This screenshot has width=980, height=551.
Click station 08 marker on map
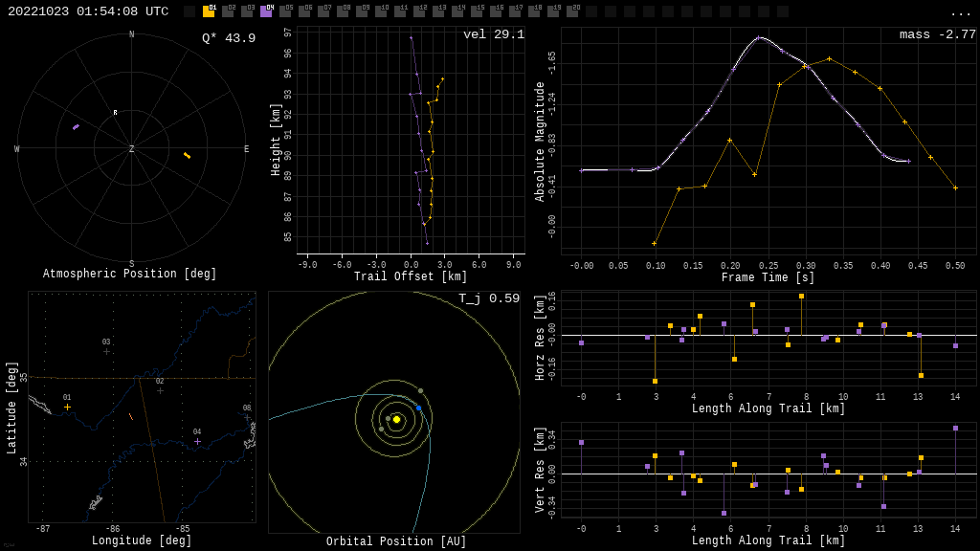pos(247,417)
